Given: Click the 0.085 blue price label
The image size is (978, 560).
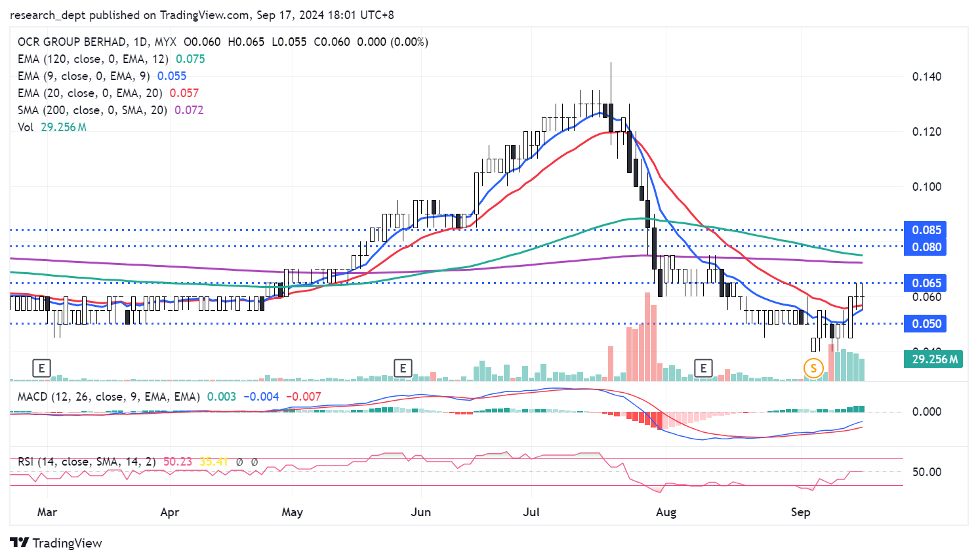Looking at the screenshot, I should pos(926,230).
